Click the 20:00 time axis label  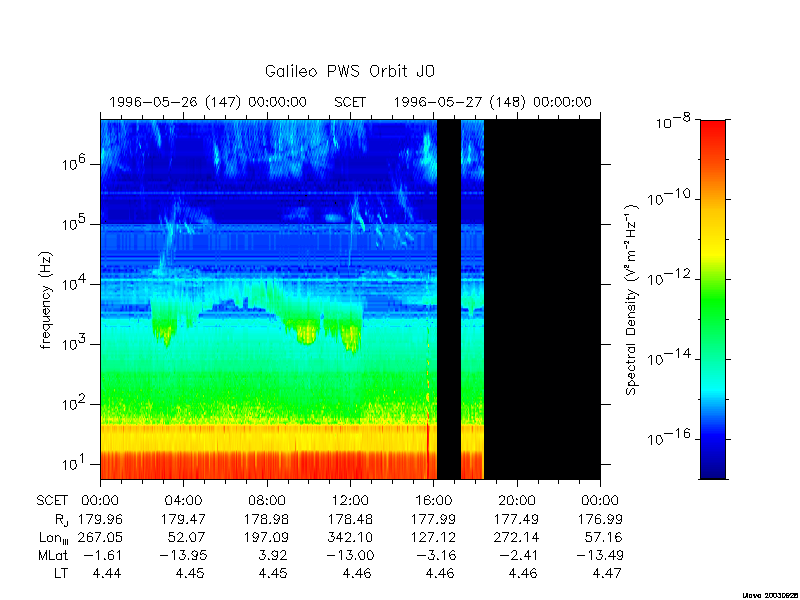point(517,501)
